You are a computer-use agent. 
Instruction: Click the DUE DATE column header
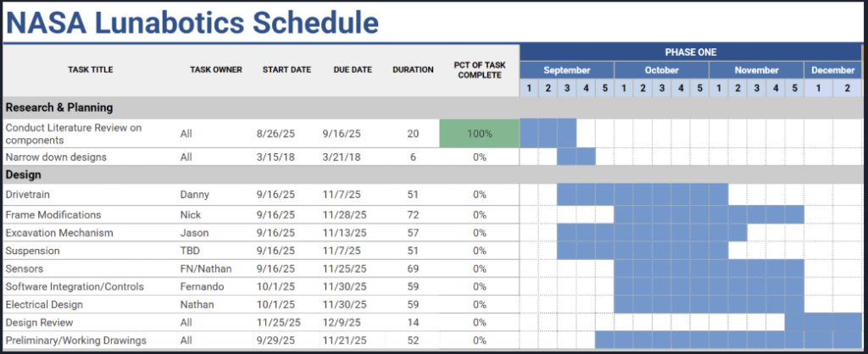click(x=353, y=69)
